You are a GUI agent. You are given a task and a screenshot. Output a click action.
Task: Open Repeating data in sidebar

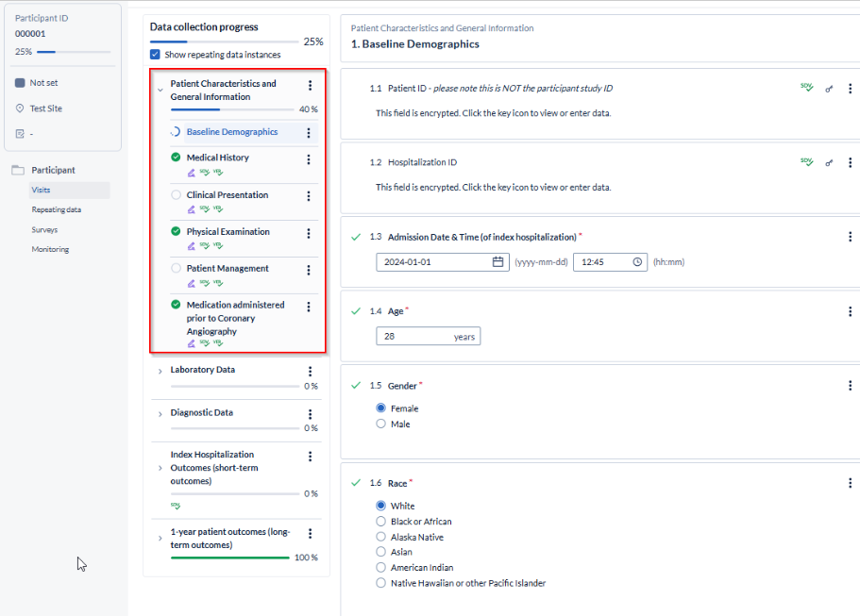coord(57,210)
